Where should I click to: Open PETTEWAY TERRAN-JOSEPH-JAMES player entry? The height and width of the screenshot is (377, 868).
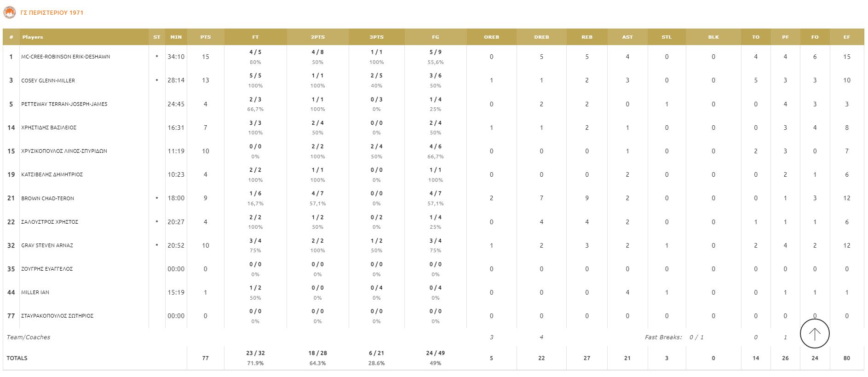tap(64, 104)
